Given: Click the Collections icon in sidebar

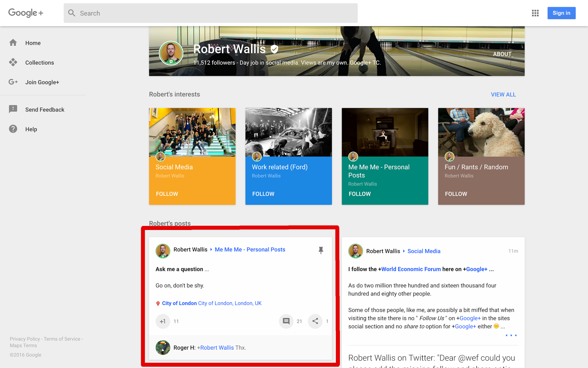Looking at the screenshot, I should point(13,62).
